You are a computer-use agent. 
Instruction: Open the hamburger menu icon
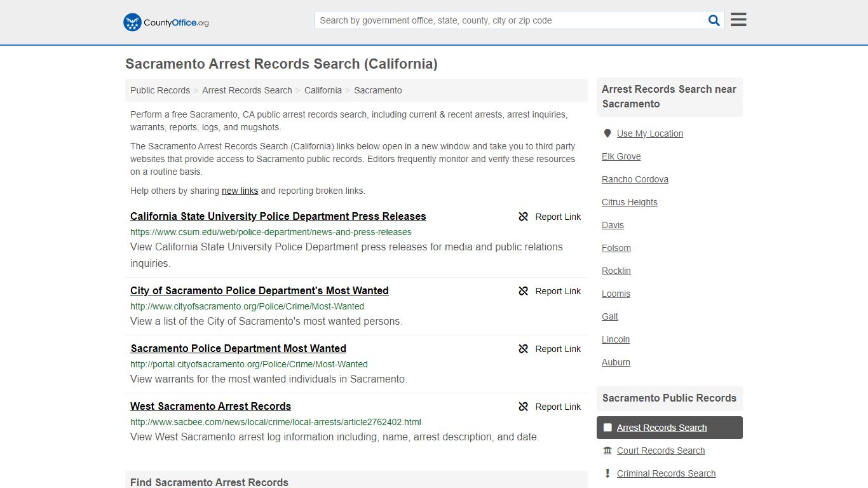pos(738,20)
